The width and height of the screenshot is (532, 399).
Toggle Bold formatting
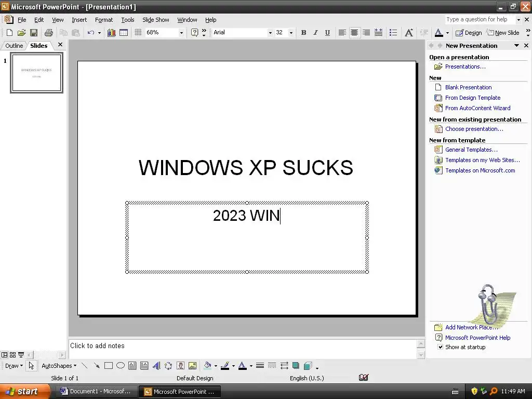click(303, 33)
